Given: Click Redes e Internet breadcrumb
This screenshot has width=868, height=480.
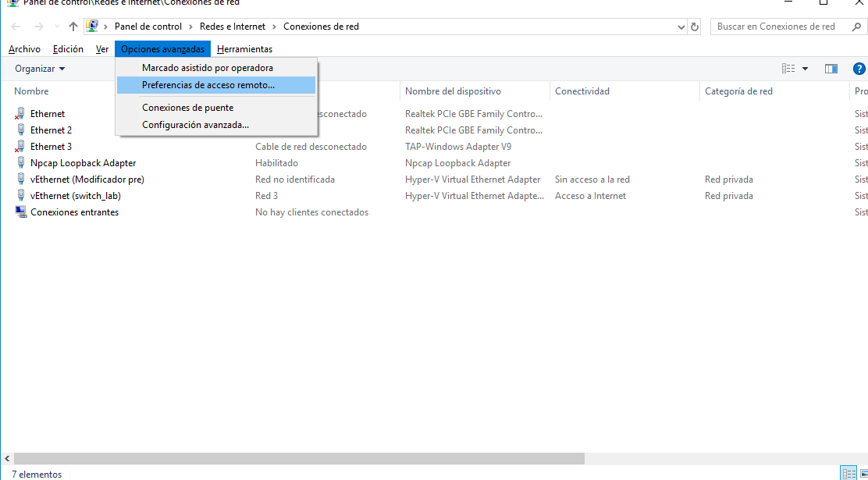Looking at the screenshot, I should coord(232,27).
